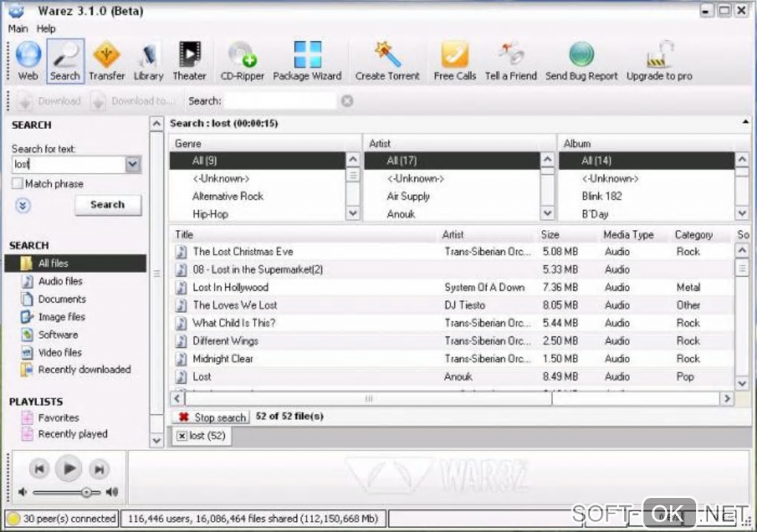Viewport: 757px width, 532px height.
Task: Open the Library view
Action: coord(148,61)
